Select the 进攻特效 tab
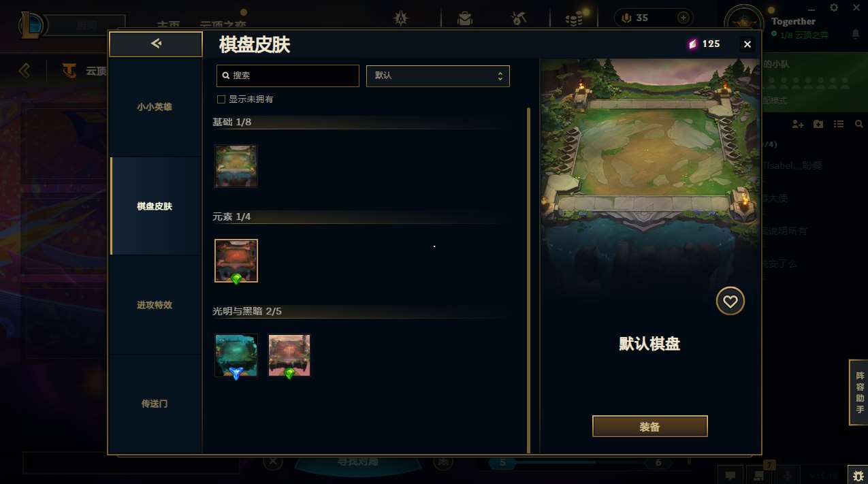Screen dimensions: 868x484 point(155,305)
